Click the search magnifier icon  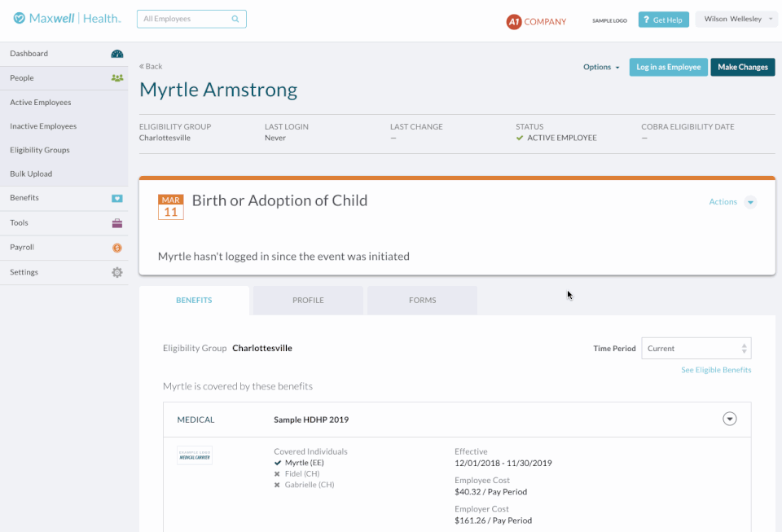coord(235,19)
